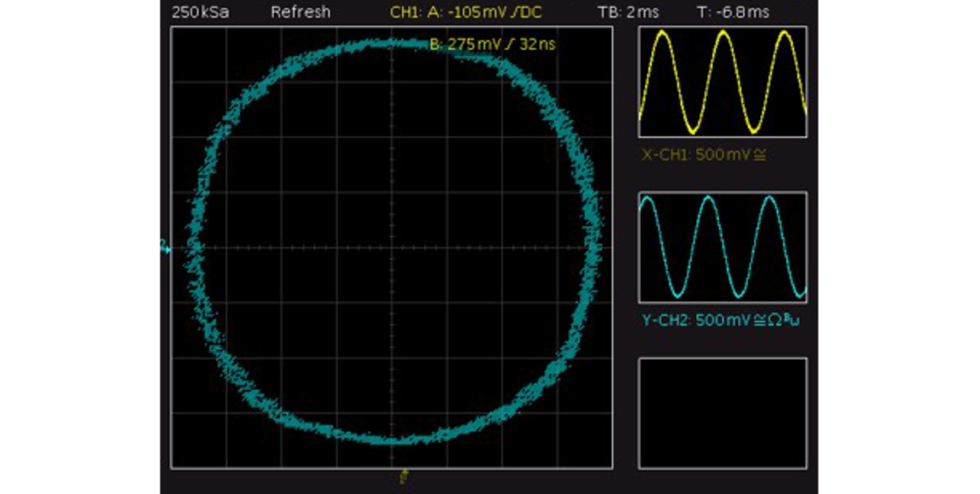Click the slope symbol in the B 275mV readout
The width and height of the screenshot is (980, 494).
click(x=508, y=44)
